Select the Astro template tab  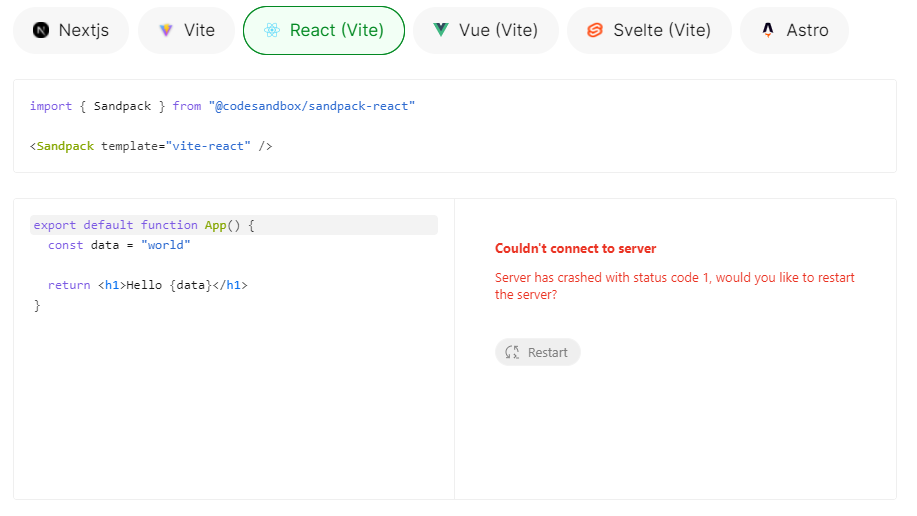794,30
